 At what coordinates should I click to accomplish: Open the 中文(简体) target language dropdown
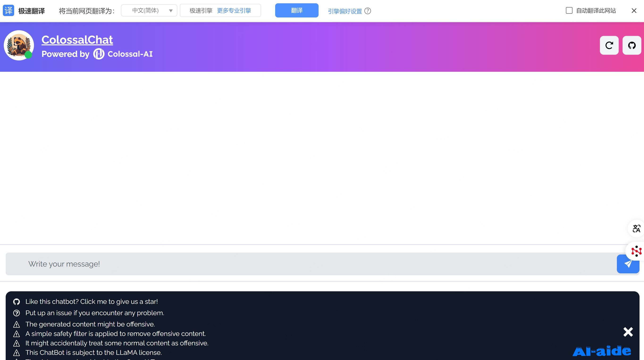pos(149,10)
